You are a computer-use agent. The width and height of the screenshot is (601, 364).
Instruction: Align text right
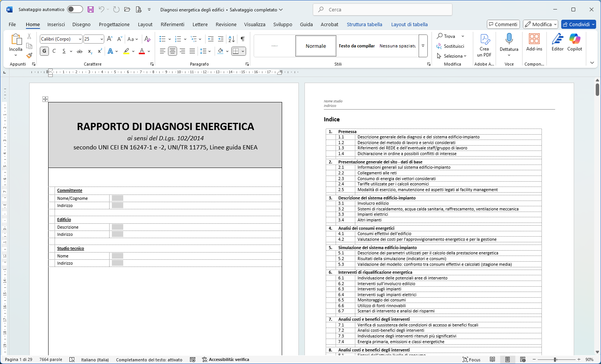tap(182, 51)
